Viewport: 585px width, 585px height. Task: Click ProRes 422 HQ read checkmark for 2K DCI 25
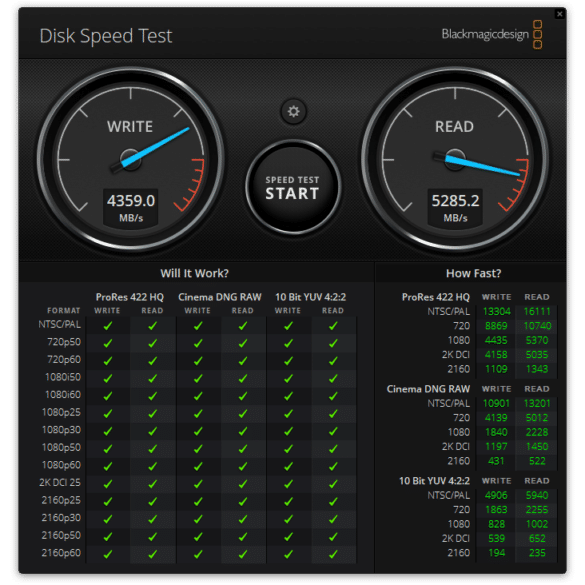(153, 484)
